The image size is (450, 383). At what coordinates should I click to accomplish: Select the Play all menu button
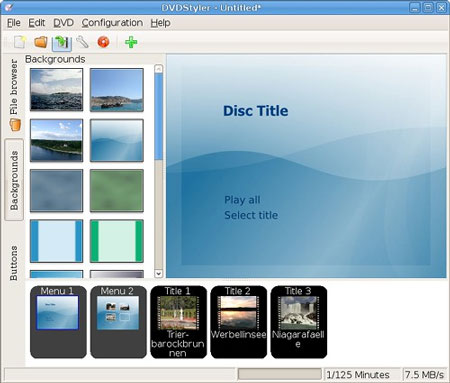click(242, 200)
